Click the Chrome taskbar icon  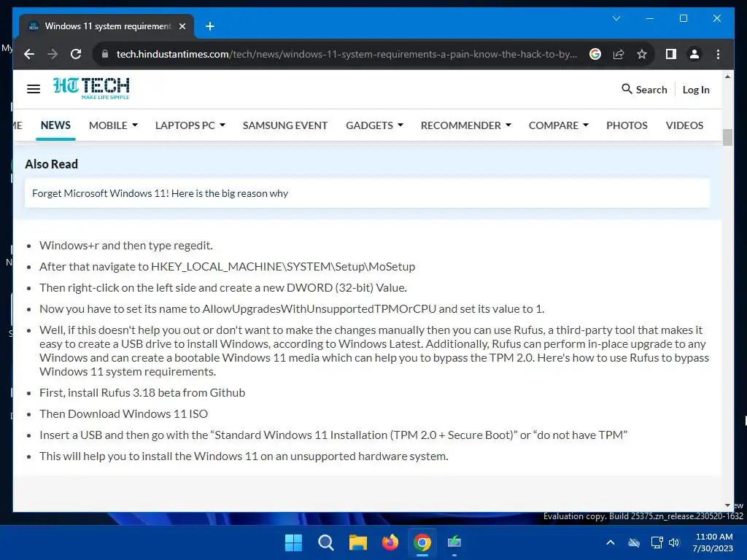coord(422,542)
